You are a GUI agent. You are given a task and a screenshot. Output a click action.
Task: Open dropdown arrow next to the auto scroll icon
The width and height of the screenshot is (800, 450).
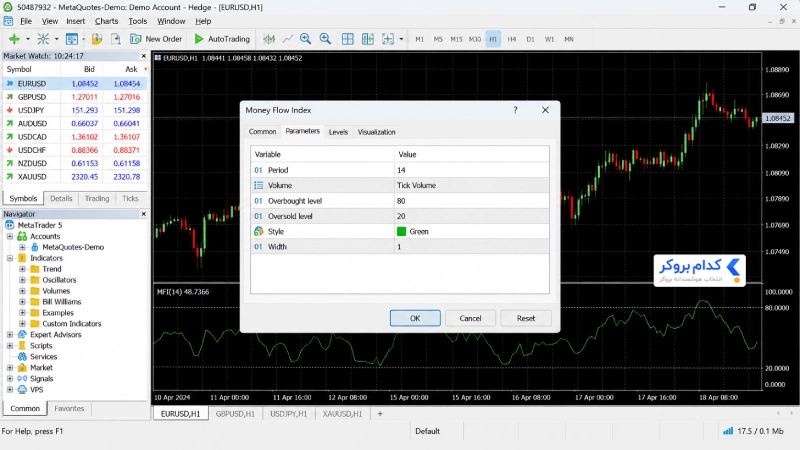(402, 39)
